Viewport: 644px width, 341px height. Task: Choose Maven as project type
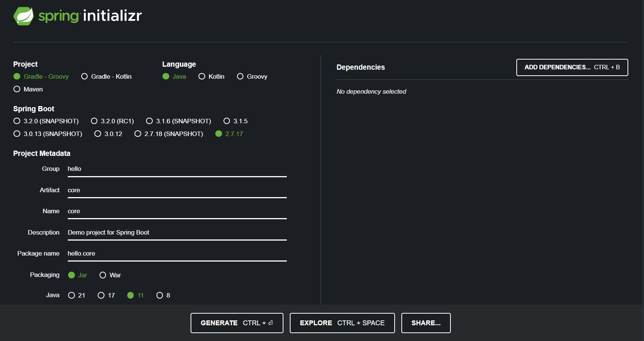[28, 89]
